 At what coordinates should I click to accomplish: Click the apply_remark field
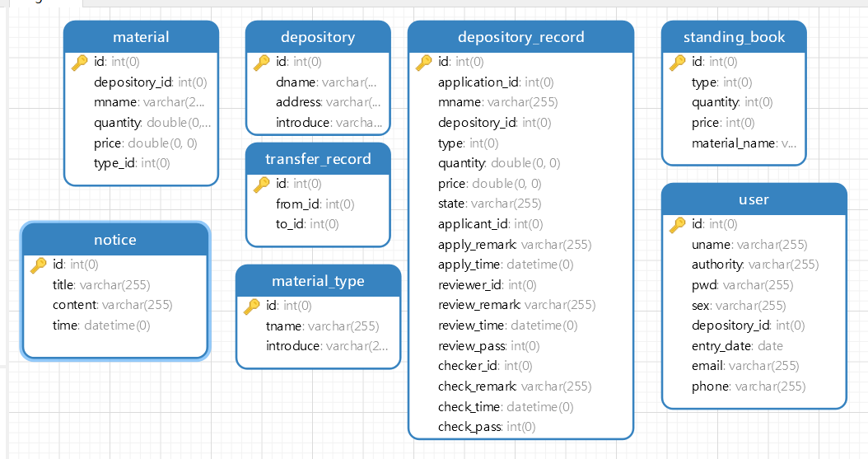pyautogui.click(x=515, y=245)
